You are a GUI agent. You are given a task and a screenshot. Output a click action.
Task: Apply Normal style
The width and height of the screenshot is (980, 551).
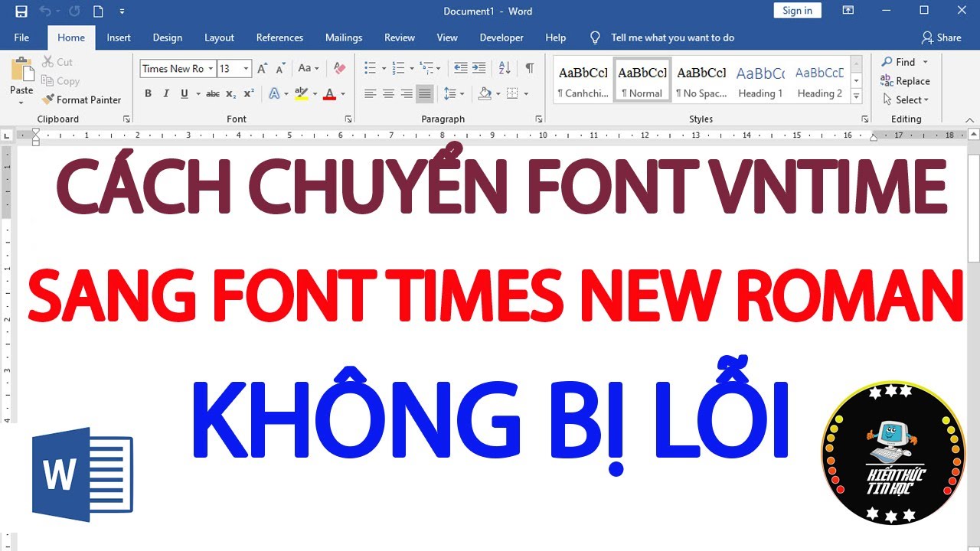coord(642,80)
